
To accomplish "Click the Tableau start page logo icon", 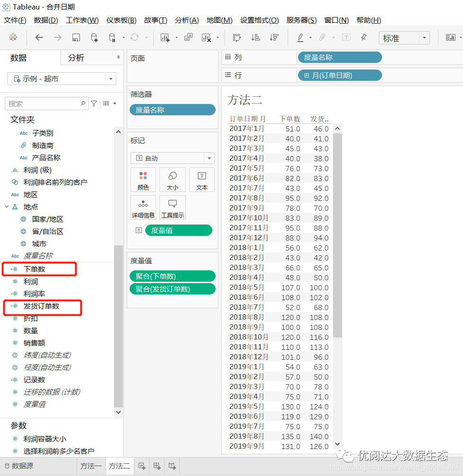I will click(x=13, y=38).
